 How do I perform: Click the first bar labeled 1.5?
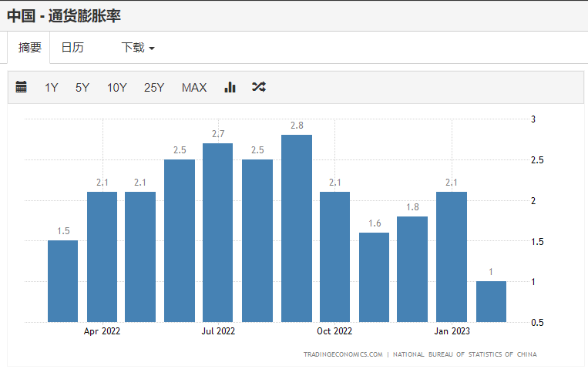pyautogui.click(x=63, y=280)
